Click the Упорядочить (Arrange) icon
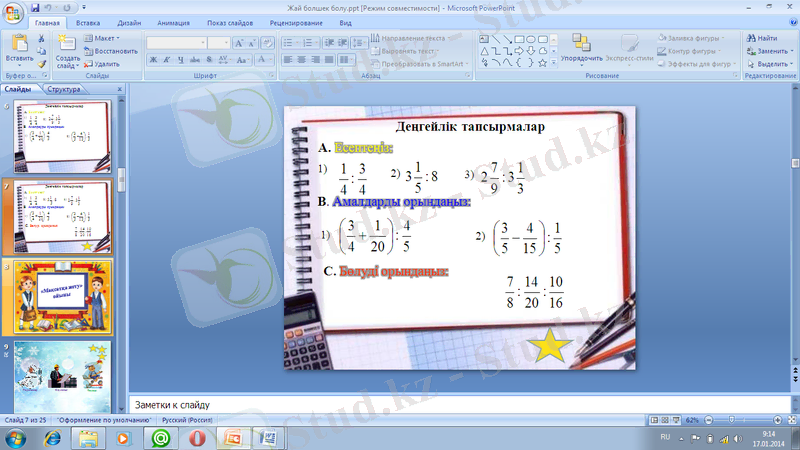800x450 pixels. (581, 45)
